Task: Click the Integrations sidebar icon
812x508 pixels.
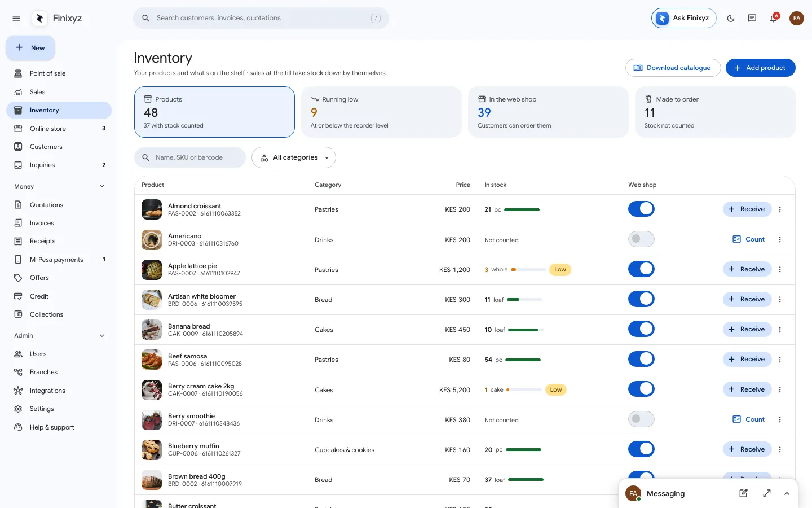Action: pyautogui.click(x=18, y=391)
